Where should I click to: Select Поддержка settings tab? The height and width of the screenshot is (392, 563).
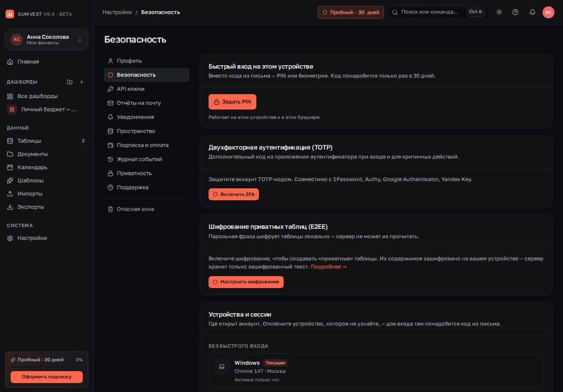click(x=147, y=187)
